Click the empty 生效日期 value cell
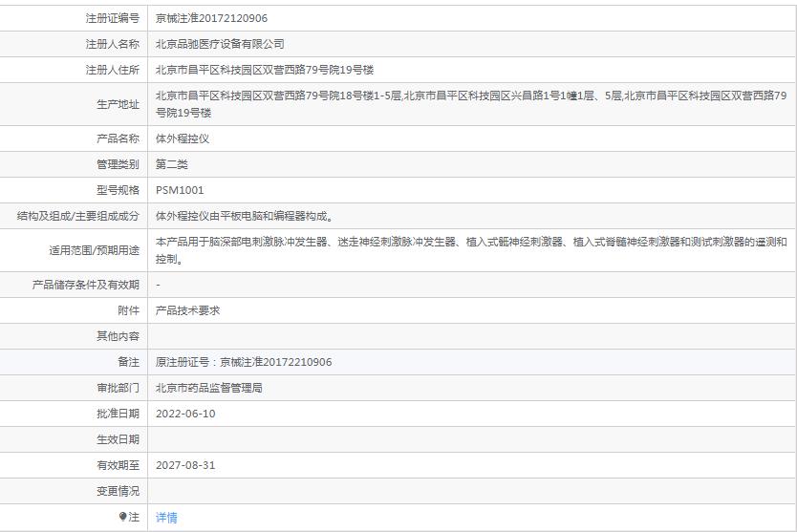This screenshot has height=532, width=797. click(470, 439)
